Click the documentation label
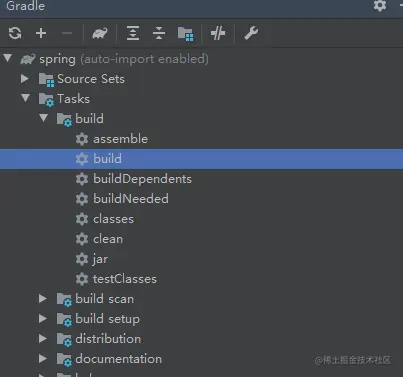This screenshot has width=403, height=377. [118, 359]
